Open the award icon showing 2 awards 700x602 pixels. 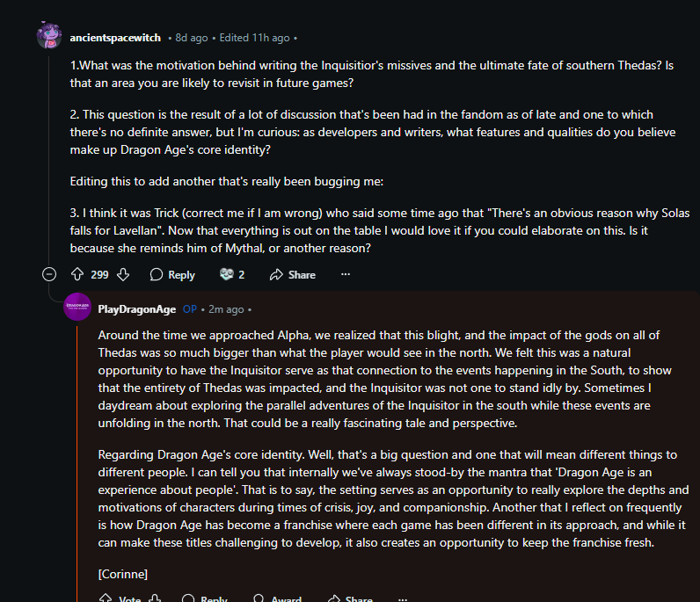[x=232, y=274]
